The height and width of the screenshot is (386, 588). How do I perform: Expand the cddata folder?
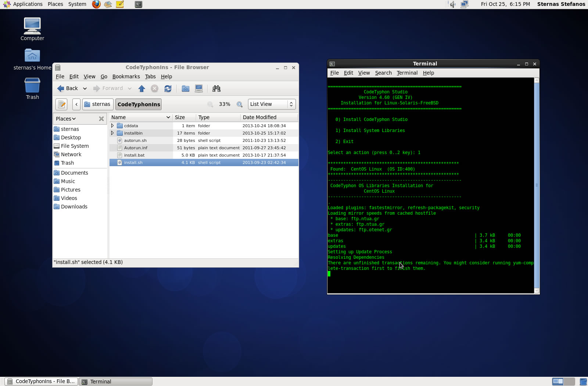click(112, 126)
